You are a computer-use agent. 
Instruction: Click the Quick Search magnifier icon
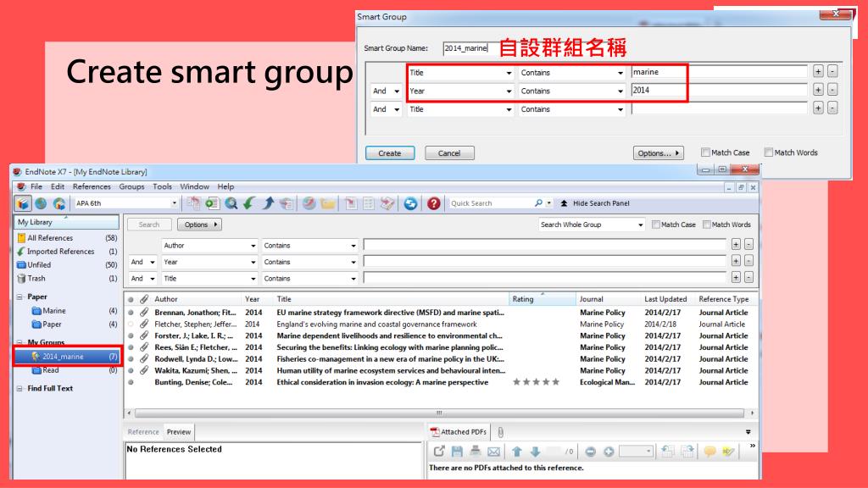click(x=538, y=203)
